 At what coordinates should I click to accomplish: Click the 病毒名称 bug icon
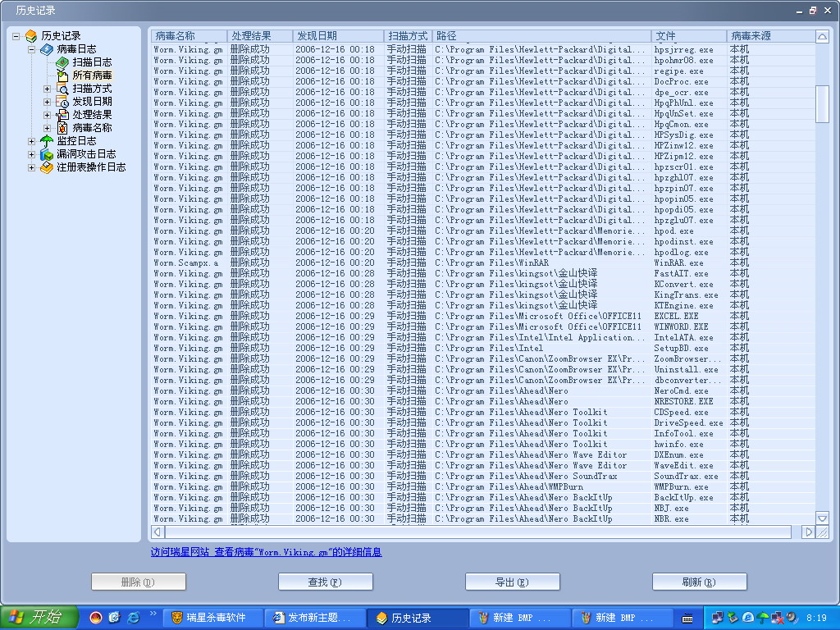pyautogui.click(x=62, y=128)
